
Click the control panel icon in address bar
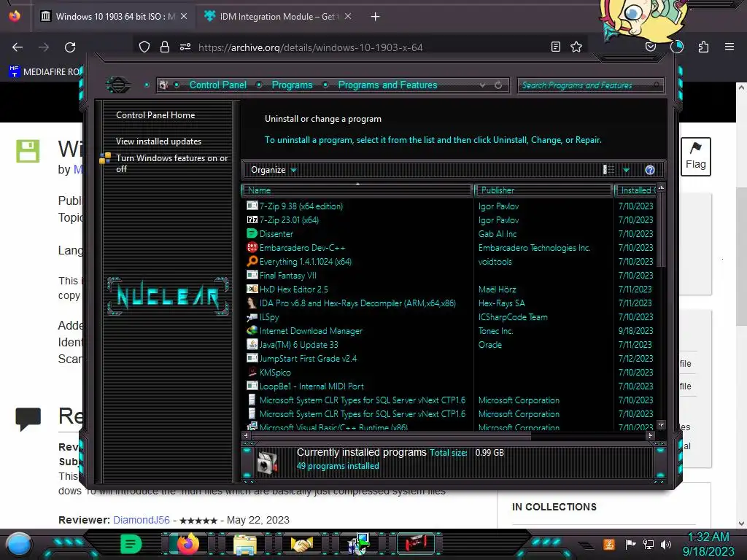coord(164,85)
